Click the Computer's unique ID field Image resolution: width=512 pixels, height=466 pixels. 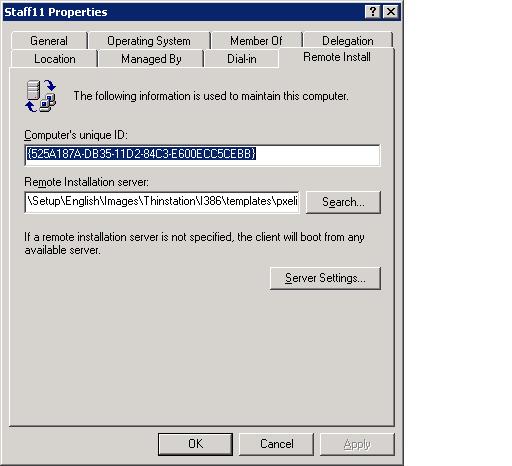pyautogui.click(x=202, y=155)
